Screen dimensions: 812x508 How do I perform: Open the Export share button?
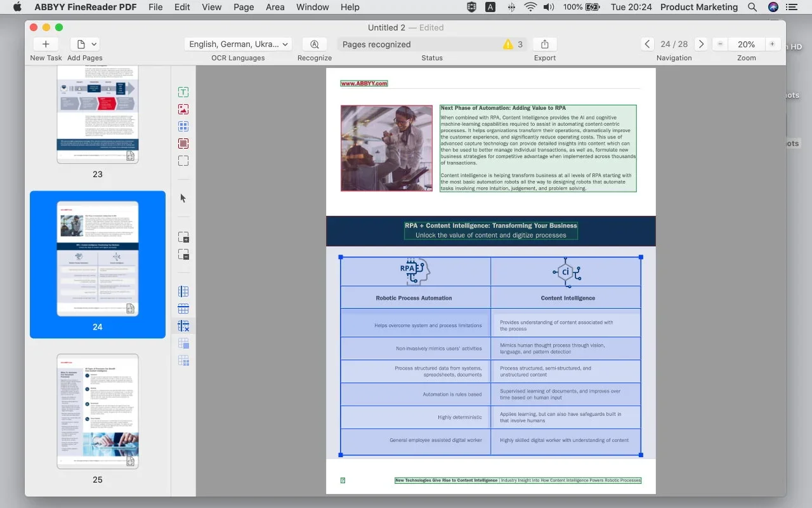544,44
